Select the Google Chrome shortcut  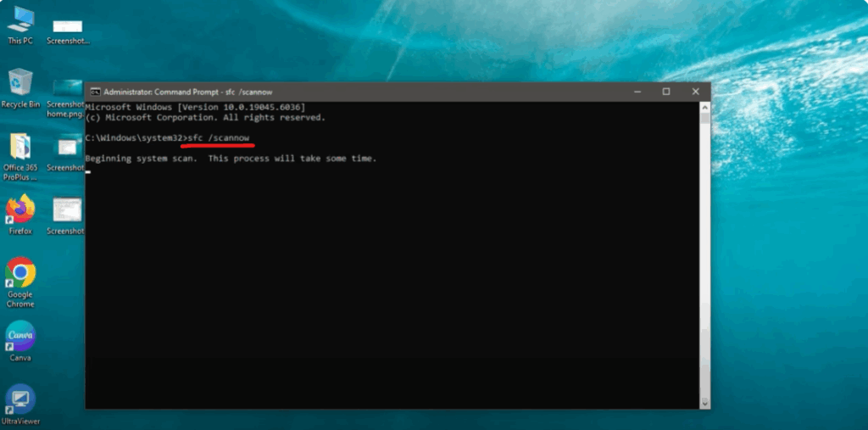click(20, 282)
